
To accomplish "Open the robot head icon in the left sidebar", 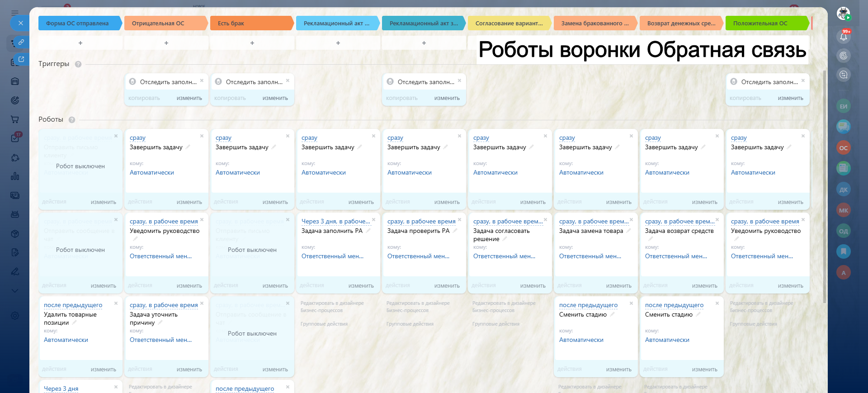I will coord(15,214).
